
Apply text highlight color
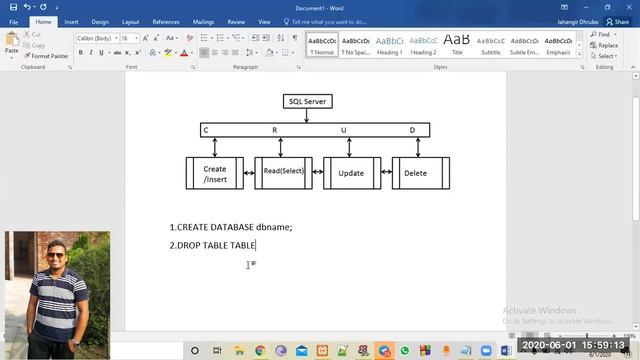(x=168, y=53)
